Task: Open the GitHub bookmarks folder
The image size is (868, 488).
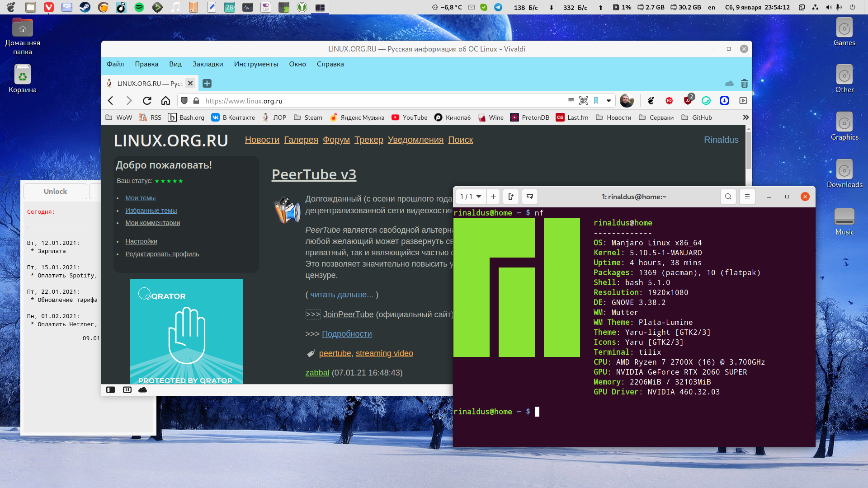Action: [x=697, y=117]
